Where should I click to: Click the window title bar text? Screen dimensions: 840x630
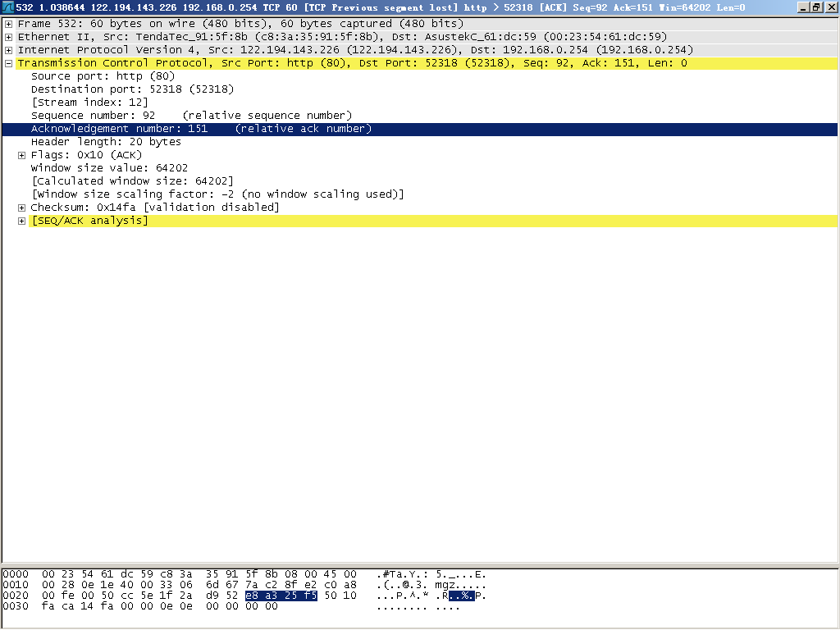[x=381, y=7]
